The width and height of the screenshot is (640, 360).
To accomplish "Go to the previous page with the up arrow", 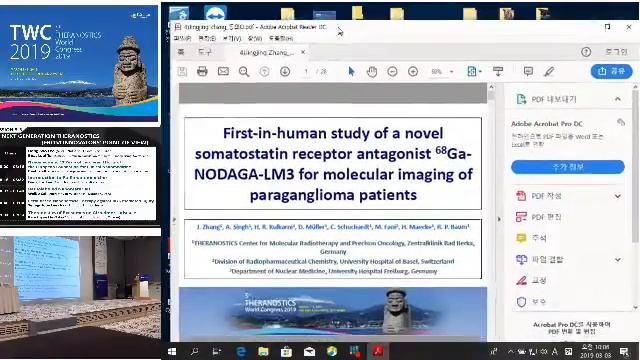I will click(264, 72).
